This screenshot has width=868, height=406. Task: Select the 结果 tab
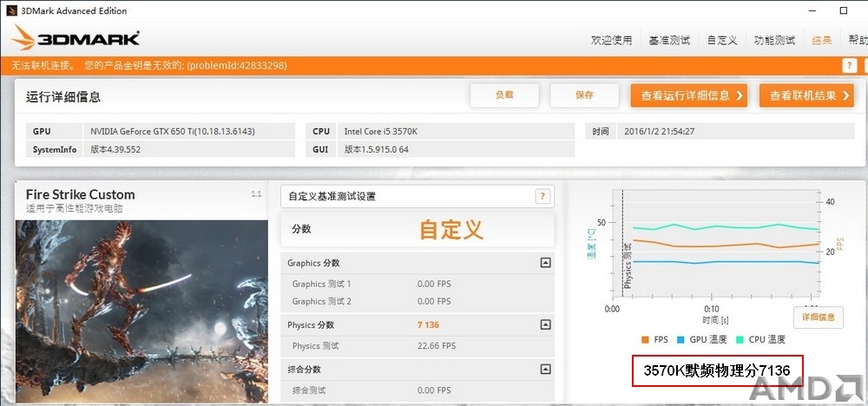point(821,41)
